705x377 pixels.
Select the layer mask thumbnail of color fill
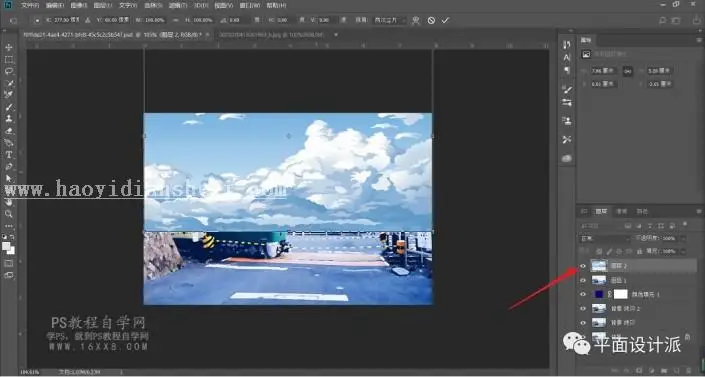620,294
